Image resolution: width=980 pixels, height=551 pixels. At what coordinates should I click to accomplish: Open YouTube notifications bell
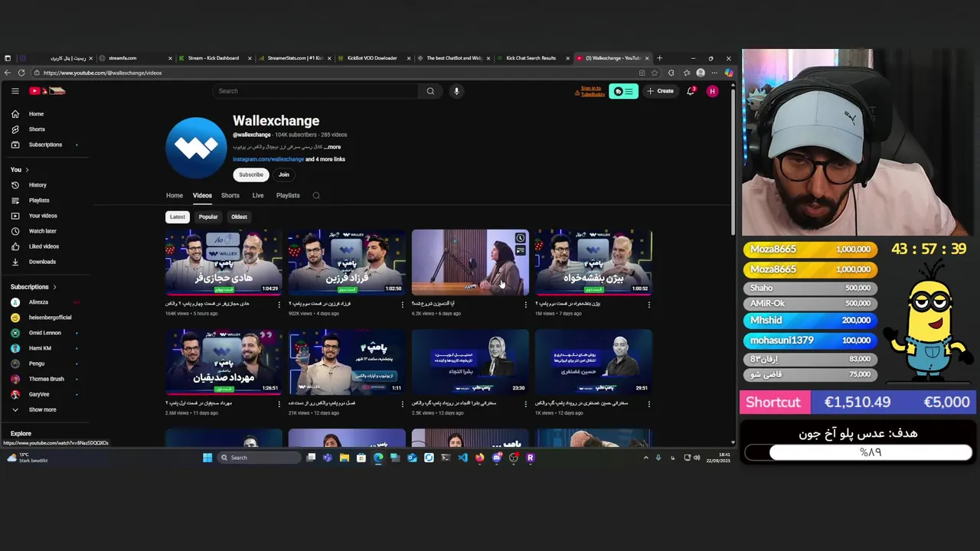click(691, 91)
